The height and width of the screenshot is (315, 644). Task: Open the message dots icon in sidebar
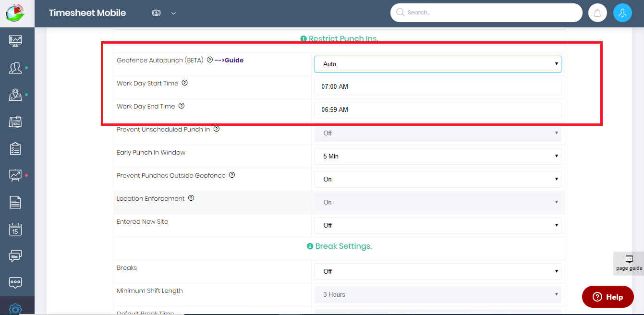15,283
